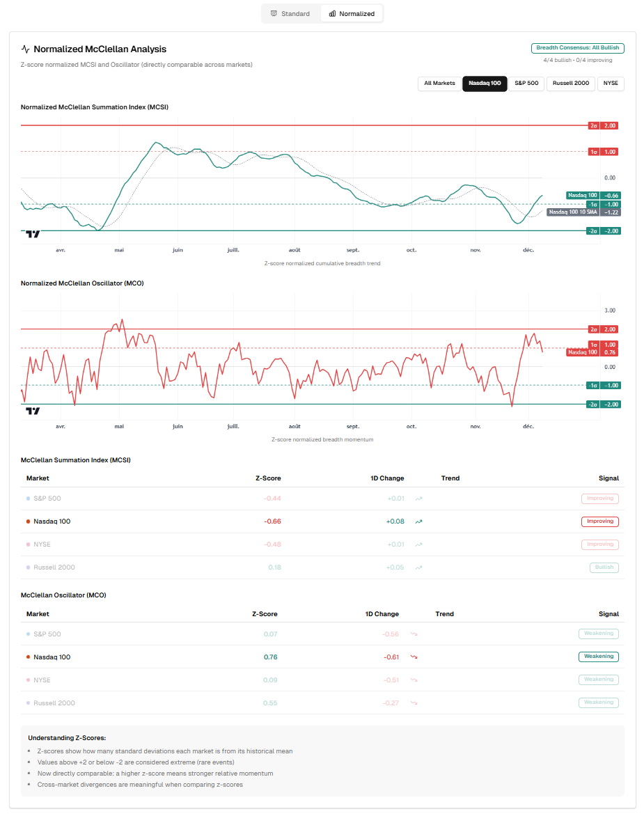The image size is (644, 816).
Task: Click the Weakening signal badge for NYSE
Action: (x=599, y=680)
